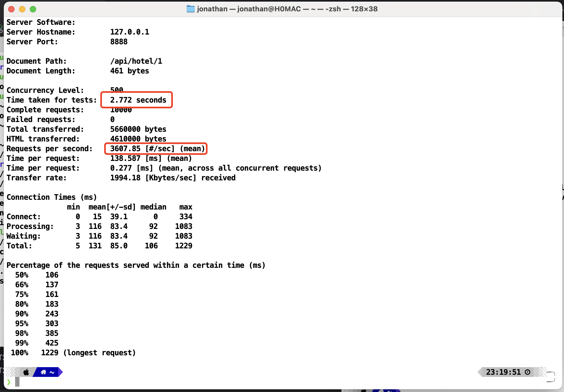Close the terminal with red button
564x392 pixels.
click(x=11, y=9)
